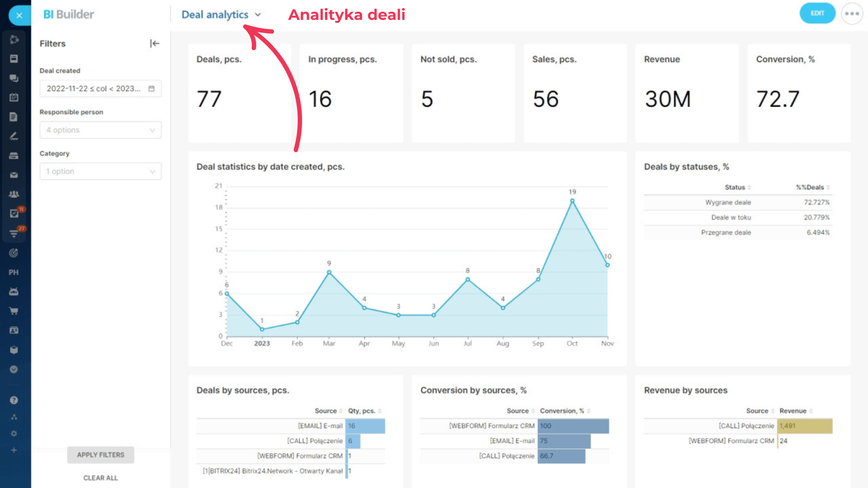The image size is (868, 488).
Task: Click the CLEAR ALL link
Action: pyautogui.click(x=100, y=478)
